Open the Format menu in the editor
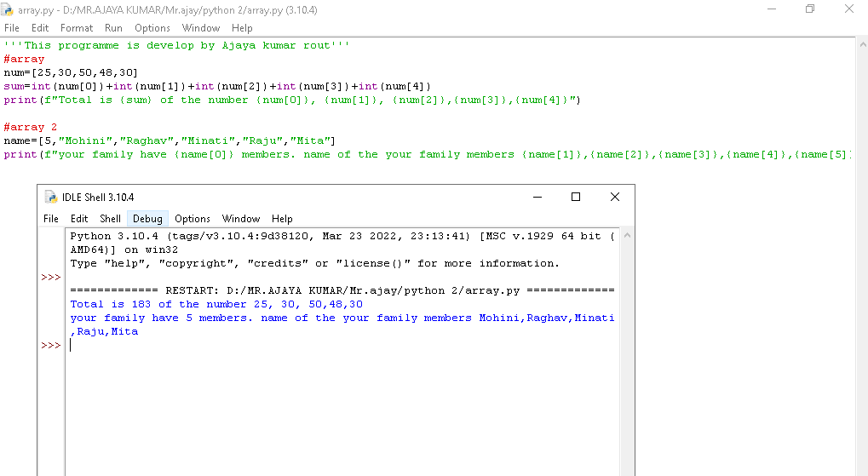Image resolution: width=868 pixels, height=476 pixels. click(77, 28)
